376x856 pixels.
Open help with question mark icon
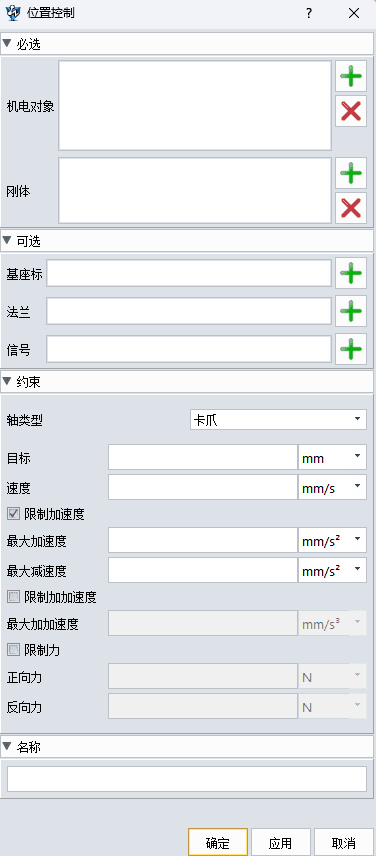click(309, 14)
